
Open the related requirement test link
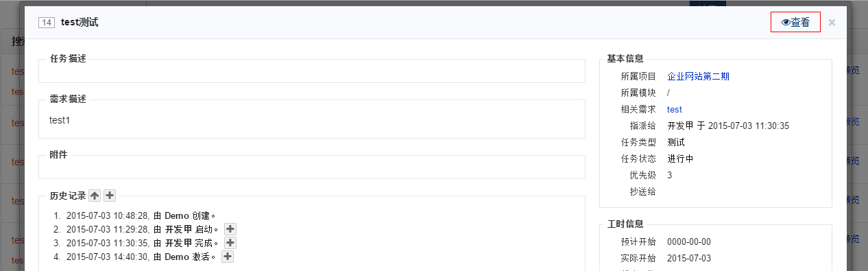(675, 109)
